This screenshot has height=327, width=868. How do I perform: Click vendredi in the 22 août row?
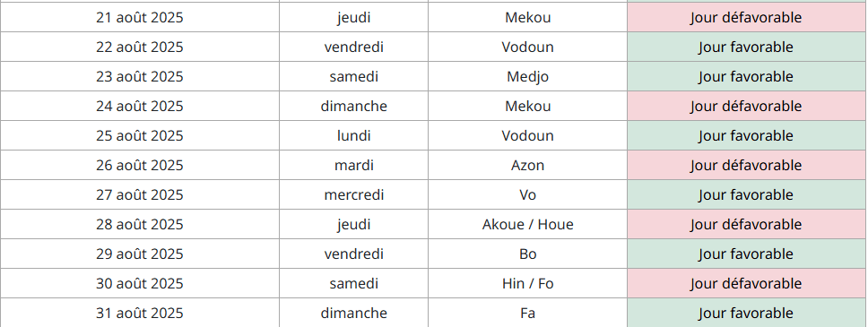coord(353,47)
